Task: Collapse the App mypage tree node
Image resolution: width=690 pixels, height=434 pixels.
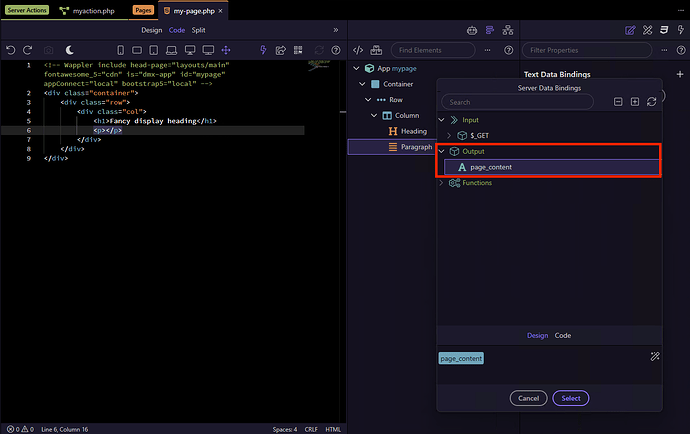Action: (356, 68)
